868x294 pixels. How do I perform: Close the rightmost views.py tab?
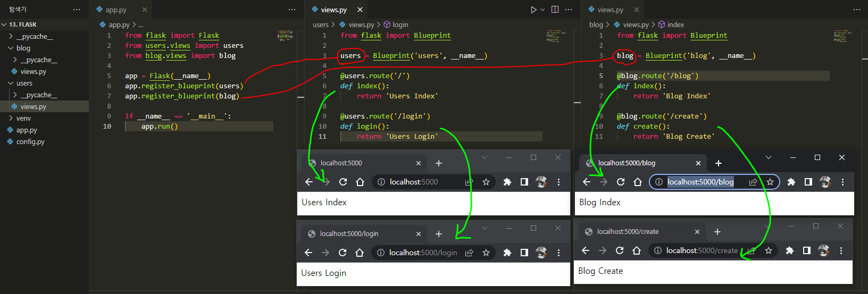[x=637, y=10]
